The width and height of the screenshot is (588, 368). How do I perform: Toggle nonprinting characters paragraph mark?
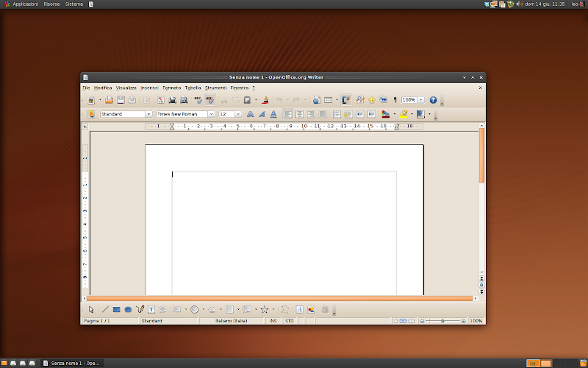(395, 100)
